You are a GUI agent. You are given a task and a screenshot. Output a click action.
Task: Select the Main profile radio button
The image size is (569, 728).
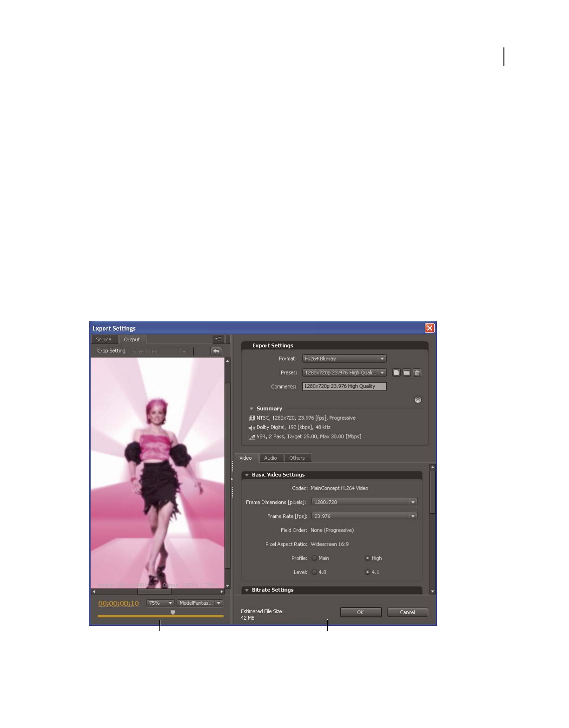315,558
